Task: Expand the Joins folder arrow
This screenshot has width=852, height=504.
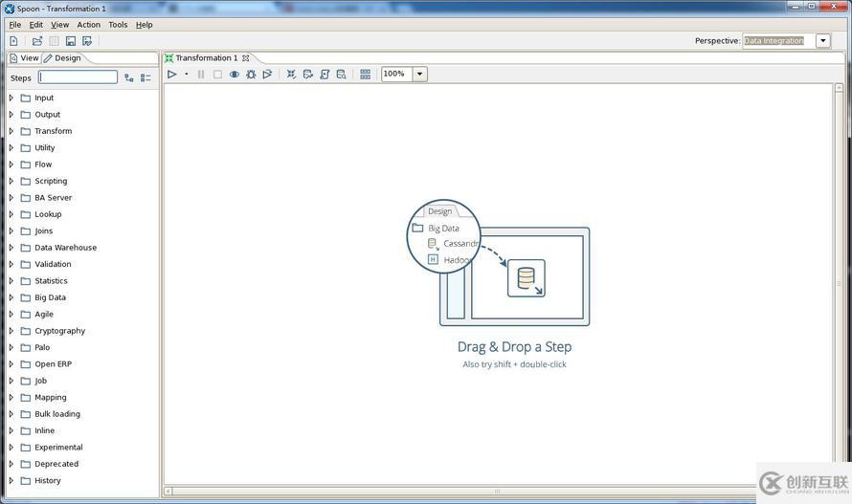Action: tap(11, 230)
